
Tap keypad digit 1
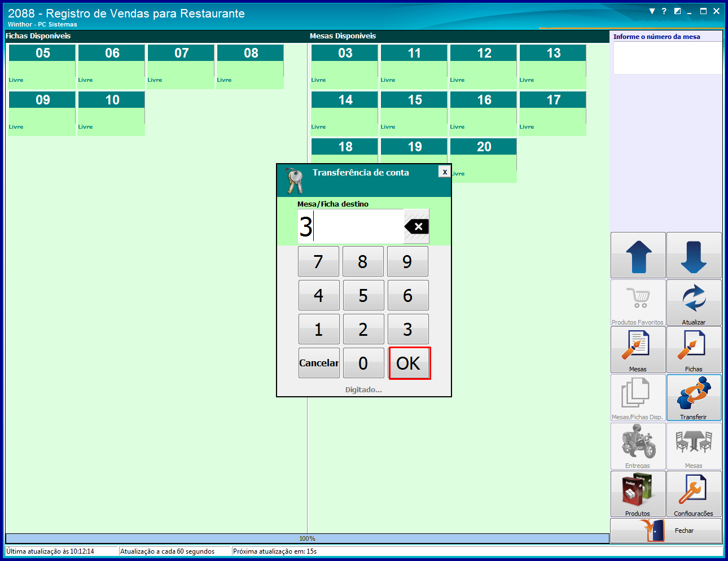pos(319,329)
